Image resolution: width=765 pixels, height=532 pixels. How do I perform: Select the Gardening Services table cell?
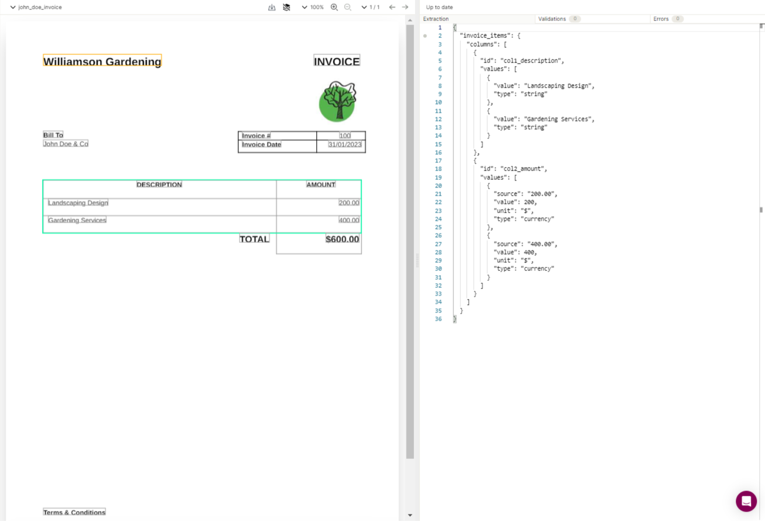[x=77, y=220]
